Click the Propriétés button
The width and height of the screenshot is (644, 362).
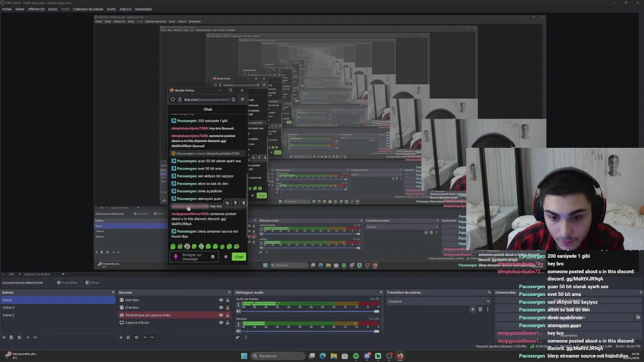tap(67, 283)
